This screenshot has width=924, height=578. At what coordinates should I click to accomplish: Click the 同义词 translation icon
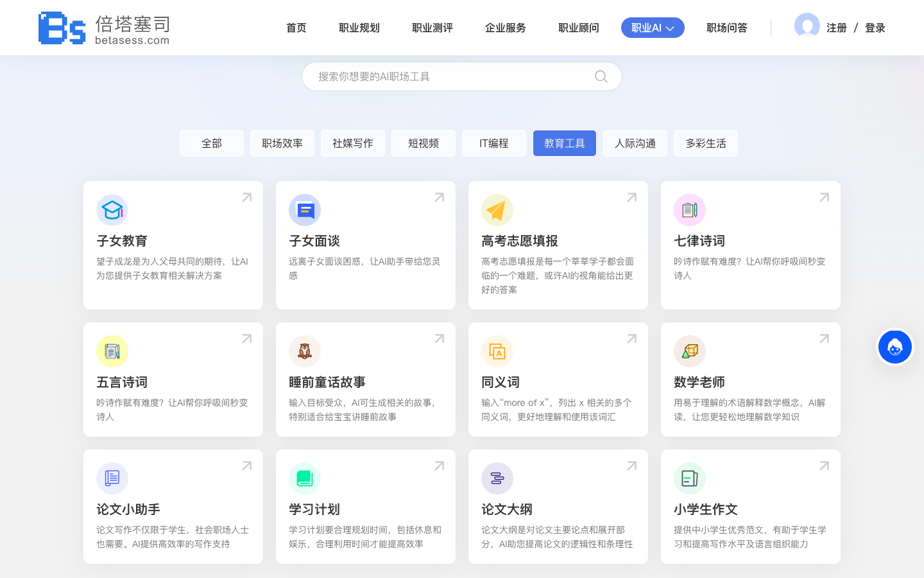pyautogui.click(x=497, y=351)
